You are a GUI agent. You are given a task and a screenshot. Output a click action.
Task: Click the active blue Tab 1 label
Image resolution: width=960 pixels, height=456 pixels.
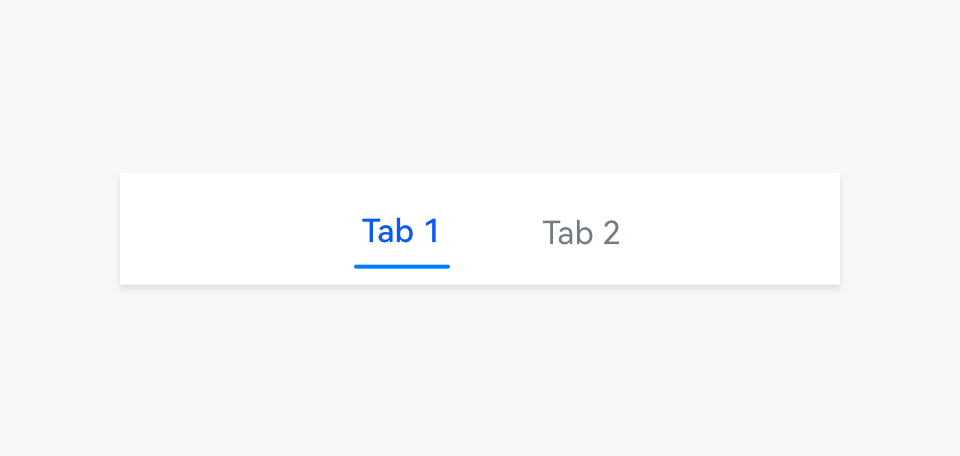(401, 231)
